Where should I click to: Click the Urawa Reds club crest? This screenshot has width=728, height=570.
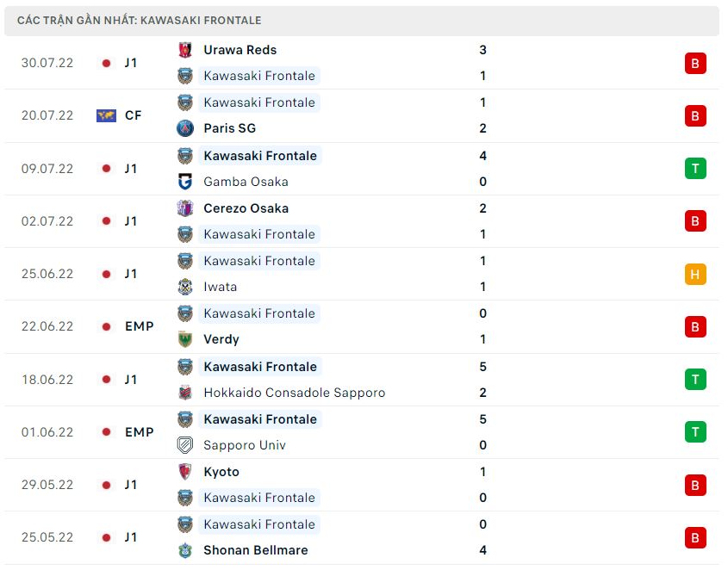pos(184,50)
